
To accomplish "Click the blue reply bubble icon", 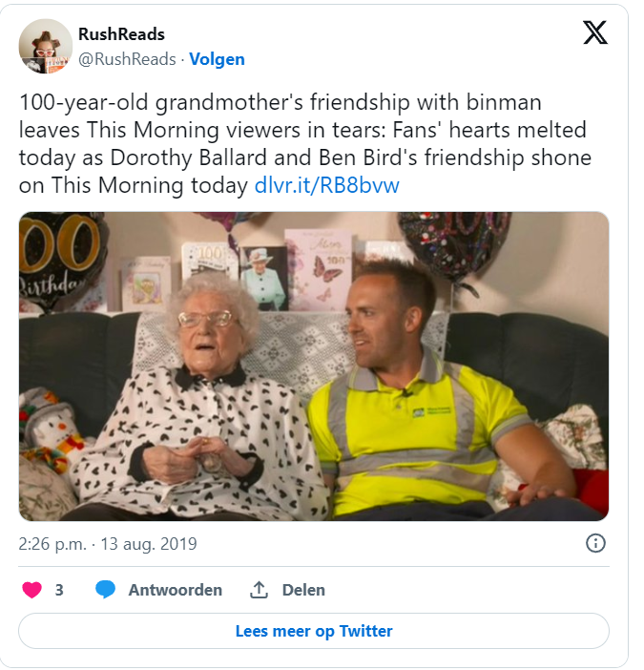I will point(106,590).
